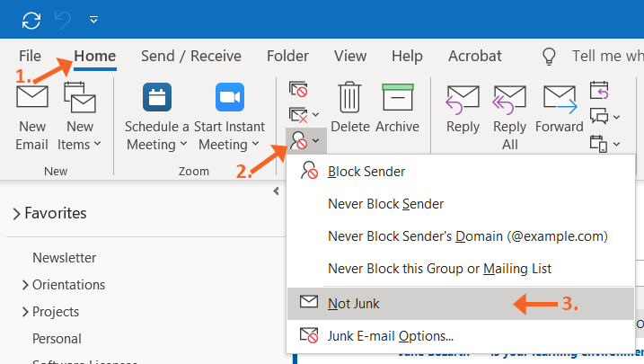Forward the selected email

[559, 98]
